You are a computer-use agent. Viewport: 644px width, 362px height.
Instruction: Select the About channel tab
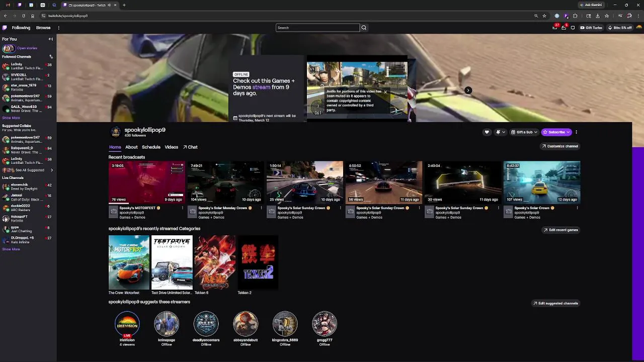pos(131,147)
